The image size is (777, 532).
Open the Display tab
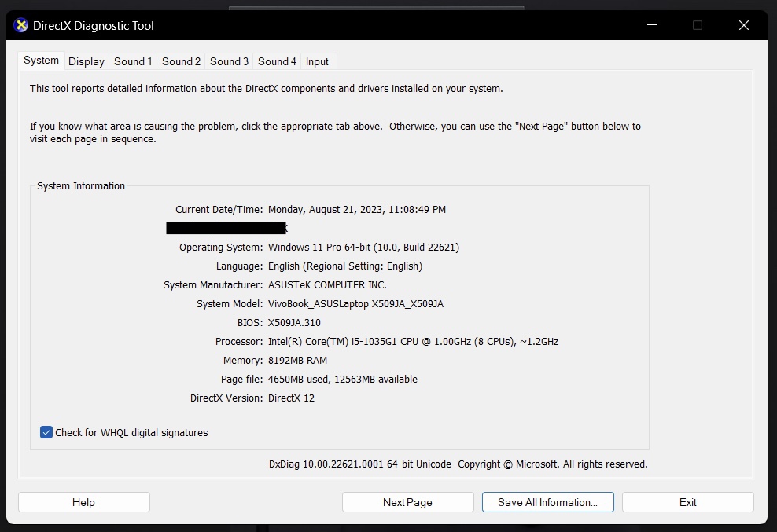pyautogui.click(x=87, y=61)
